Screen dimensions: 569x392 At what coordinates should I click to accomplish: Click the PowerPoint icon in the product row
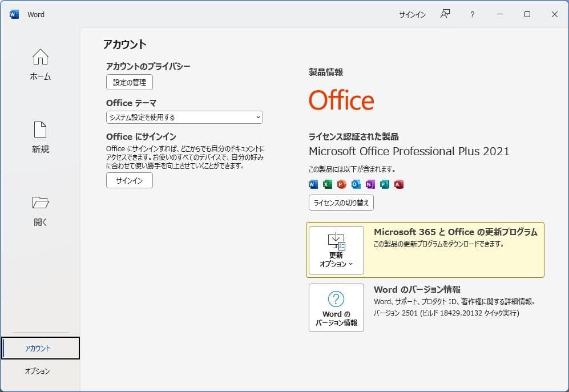[341, 184]
